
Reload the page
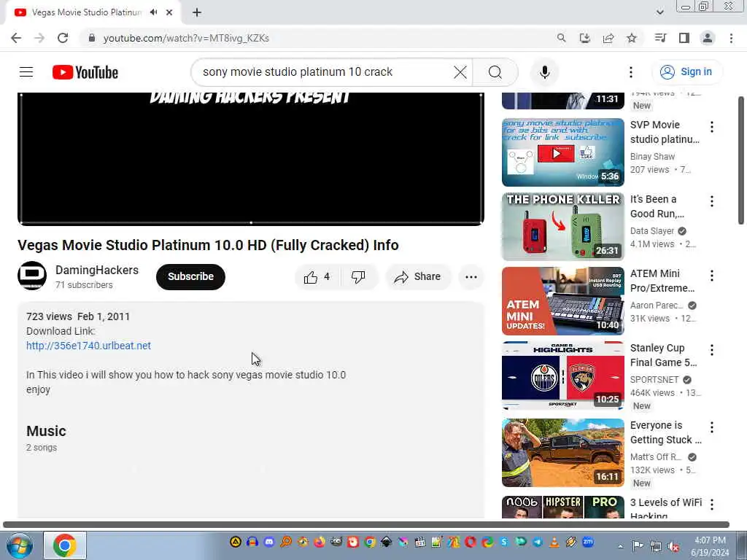[63, 38]
